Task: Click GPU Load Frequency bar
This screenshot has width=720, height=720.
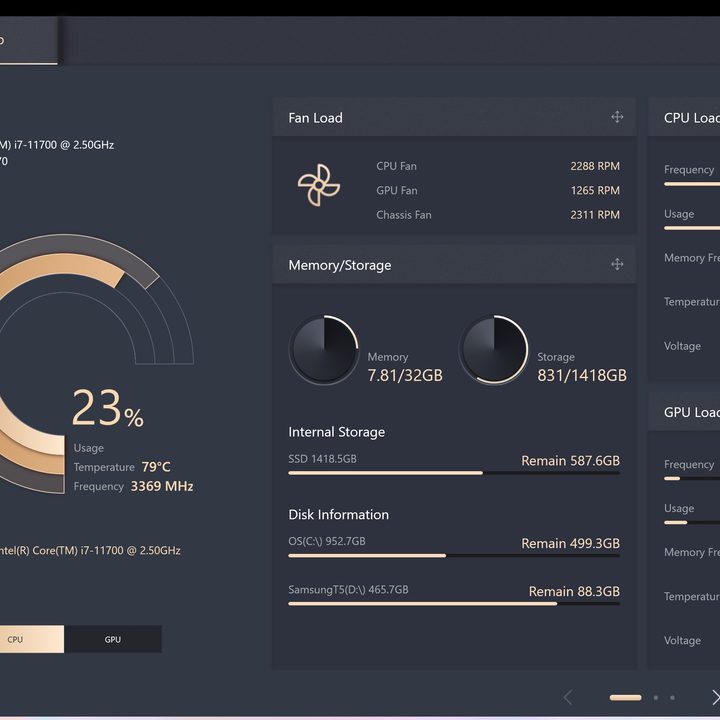Action: [692, 478]
